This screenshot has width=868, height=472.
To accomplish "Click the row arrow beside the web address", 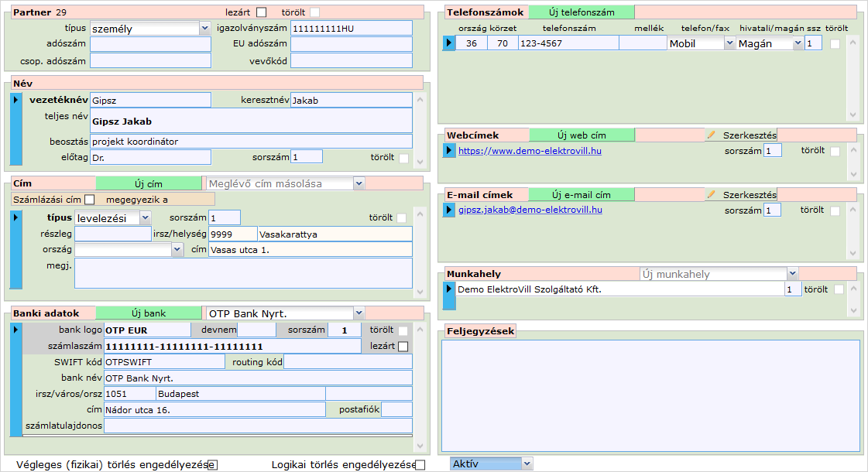I will point(449,151).
